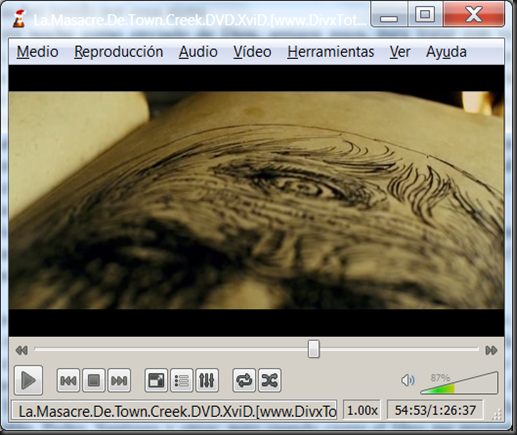
Task: Click the seek bar position handle
Action: 313,349
